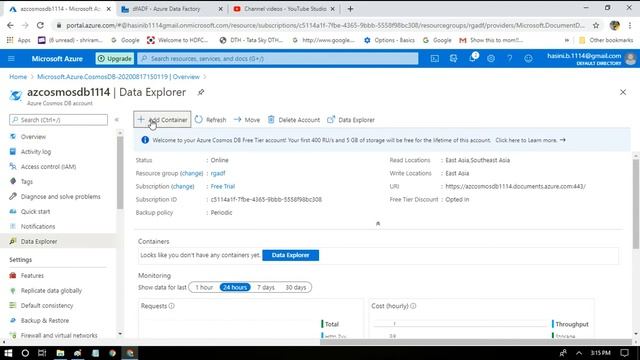Click here to Learn more link

click(530, 140)
